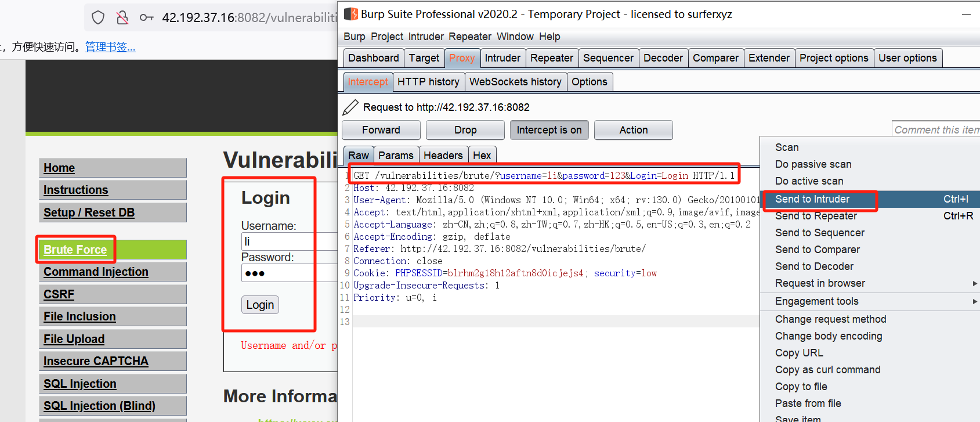
Task: Choose Copy as curl command
Action: point(870,370)
